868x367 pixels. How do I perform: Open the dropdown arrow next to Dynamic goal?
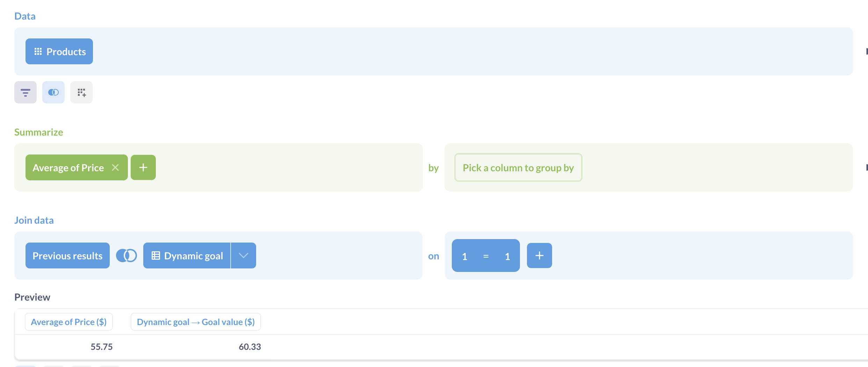pos(243,255)
